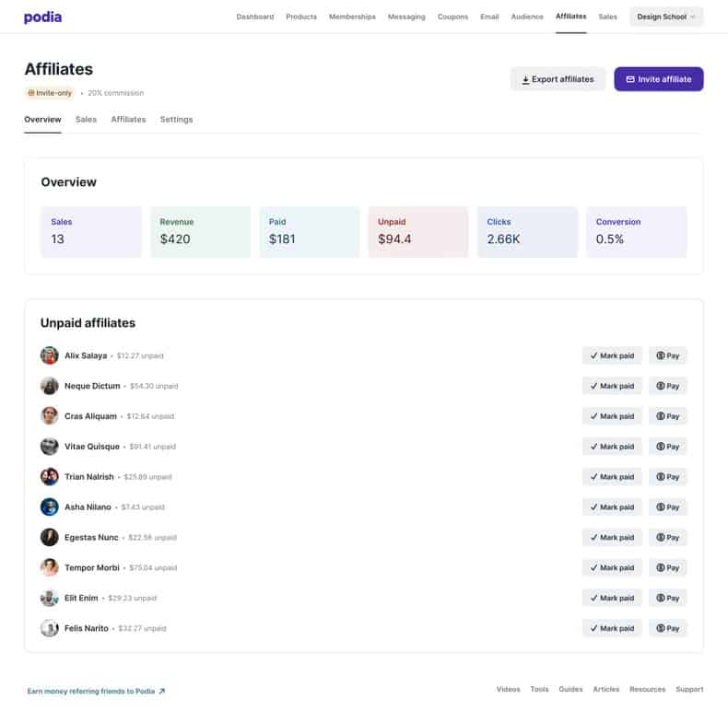Viewport: 728px width, 722px height.
Task: Open Support footer link
Action: 689,689
